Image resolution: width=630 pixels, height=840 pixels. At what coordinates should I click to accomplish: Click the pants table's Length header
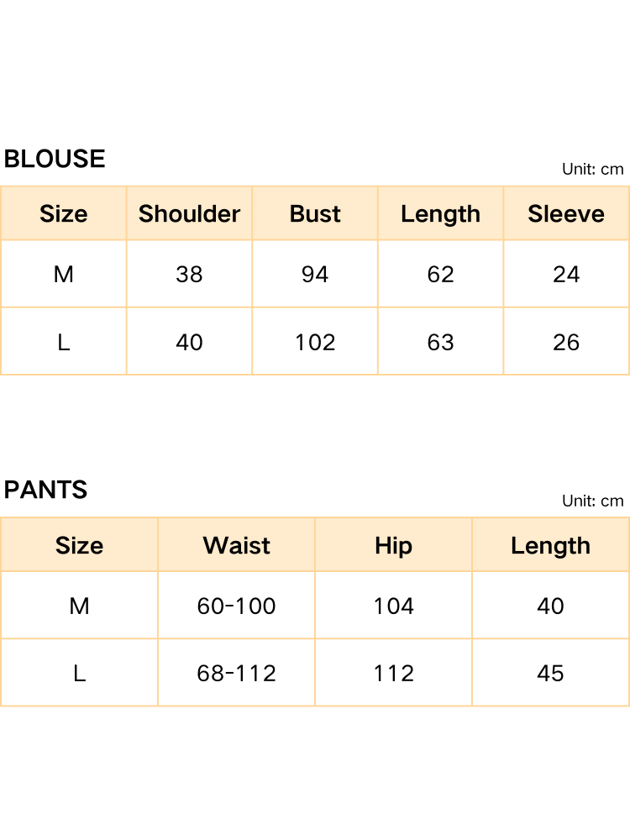pyautogui.click(x=550, y=546)
